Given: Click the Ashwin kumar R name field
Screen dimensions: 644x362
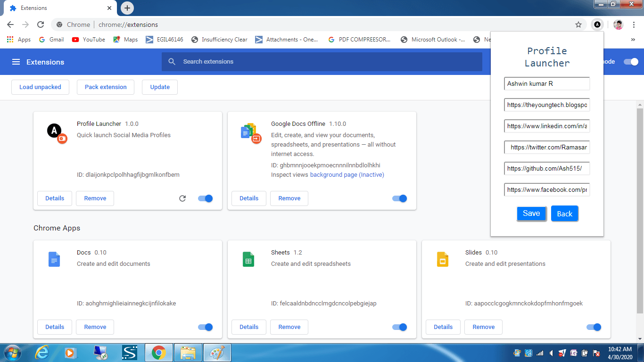Looking at the screenshot, I should coord(547,83).
